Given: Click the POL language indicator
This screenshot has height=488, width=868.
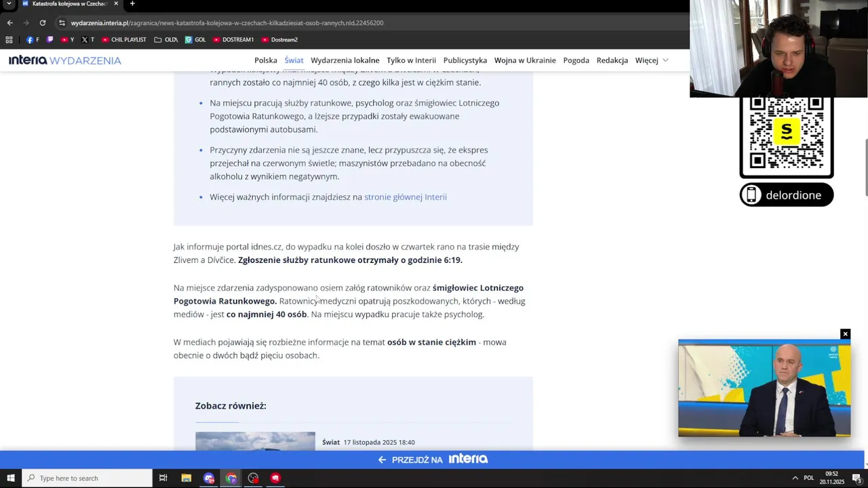Looking at the screenshot, I should point(809,479).
